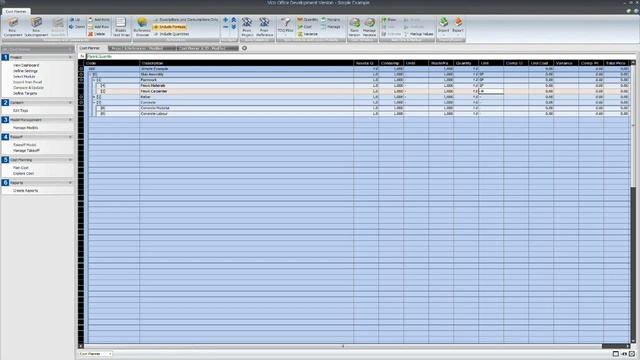Click the collapse-all double down arrows icon
The width and height of the screenshot is (640, 360).
pos(233,27)
